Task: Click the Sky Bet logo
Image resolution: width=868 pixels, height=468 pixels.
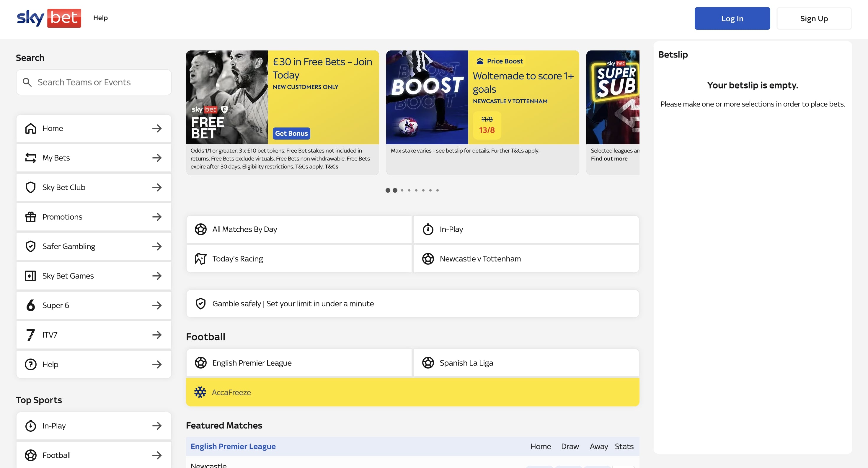Action: pos(48,18)
